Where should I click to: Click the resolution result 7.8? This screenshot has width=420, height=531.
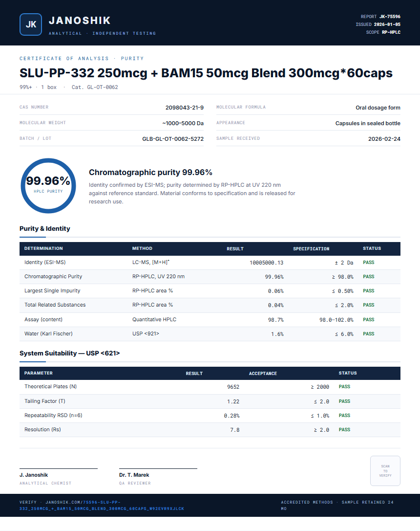tap(235, 430)
